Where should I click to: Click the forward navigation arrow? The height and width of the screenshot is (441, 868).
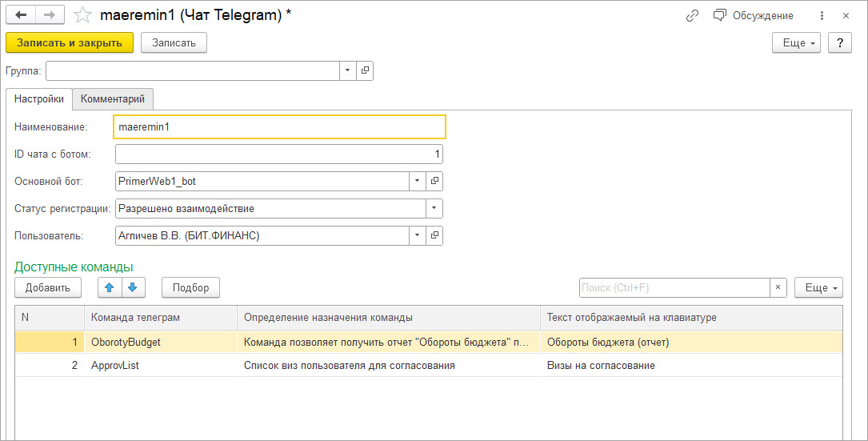(50, 15)
